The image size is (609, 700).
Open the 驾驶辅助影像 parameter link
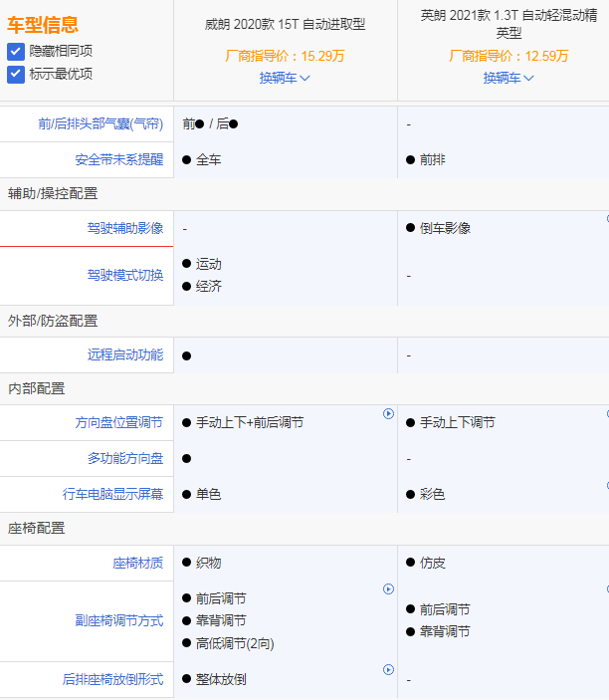click(x=124, y=228)
